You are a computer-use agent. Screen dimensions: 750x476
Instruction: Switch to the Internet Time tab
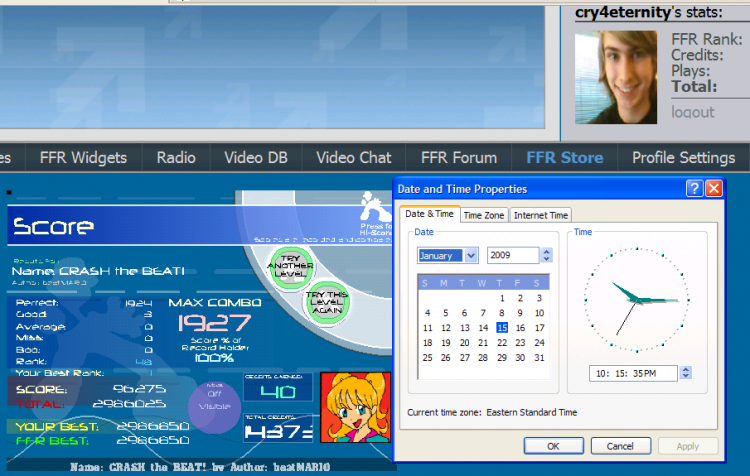(x=540, y=215)
